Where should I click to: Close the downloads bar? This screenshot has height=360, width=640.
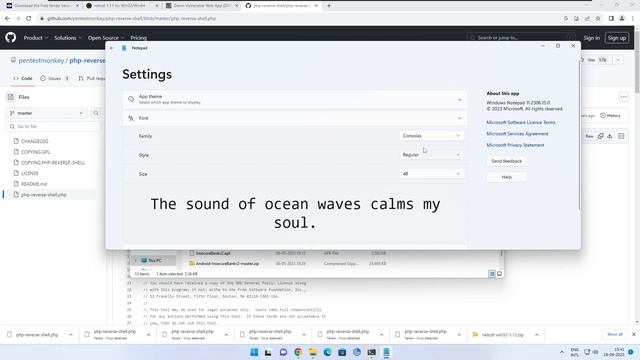(x=634, y=334)
